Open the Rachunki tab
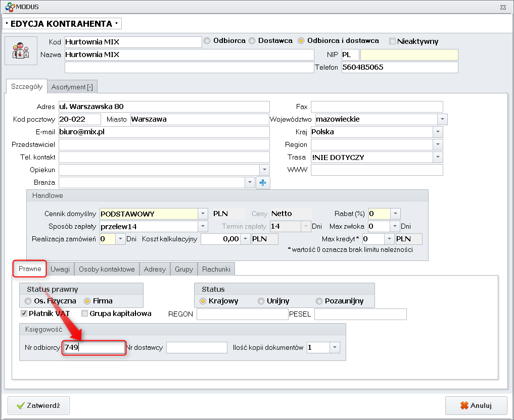This screenshot has height=420, width=514. click(x=216, y=269)
